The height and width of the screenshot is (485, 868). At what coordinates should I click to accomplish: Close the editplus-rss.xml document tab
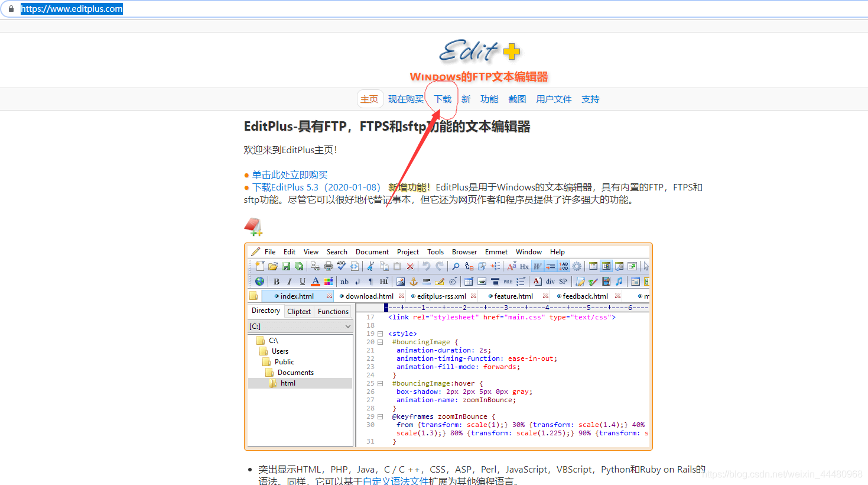473,296
